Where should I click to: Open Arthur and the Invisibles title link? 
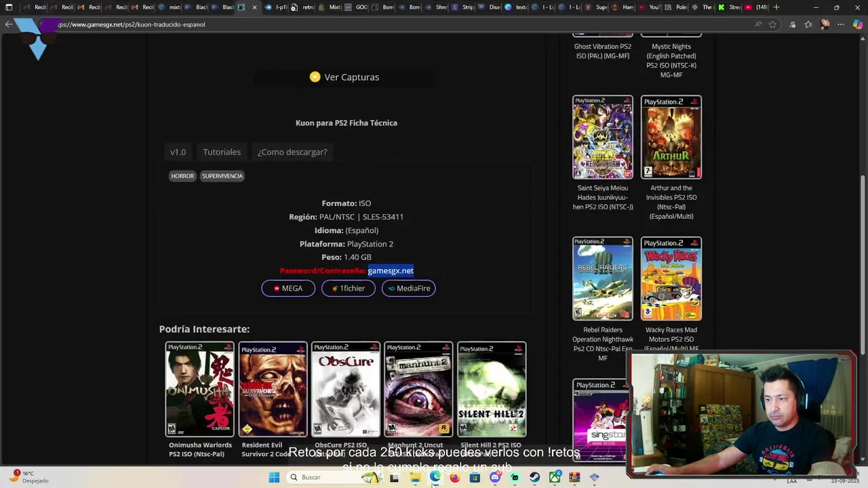pos(671,202)
